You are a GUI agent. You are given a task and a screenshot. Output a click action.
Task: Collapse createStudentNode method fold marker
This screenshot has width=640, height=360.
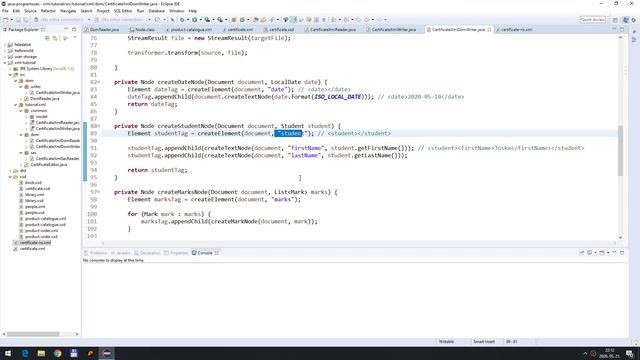[x=98, y=126]
